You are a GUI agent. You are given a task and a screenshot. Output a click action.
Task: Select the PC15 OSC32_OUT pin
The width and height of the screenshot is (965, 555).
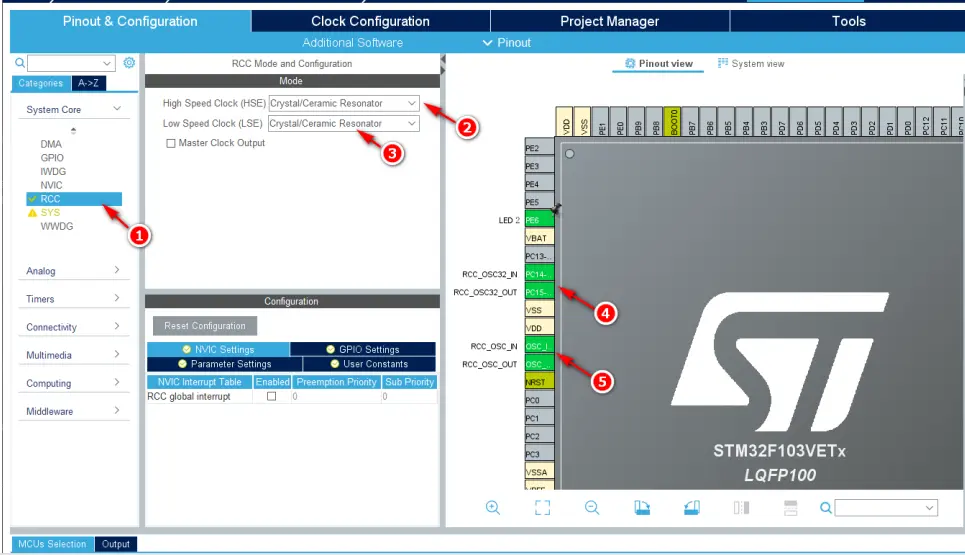pyautogui.click(x=539, y=292)
